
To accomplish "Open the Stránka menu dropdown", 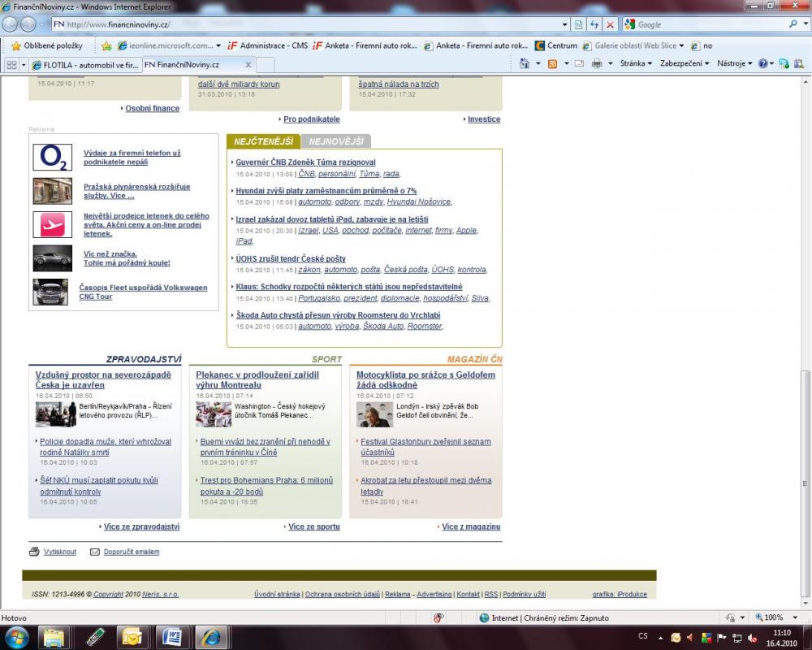I will [636, 63].
